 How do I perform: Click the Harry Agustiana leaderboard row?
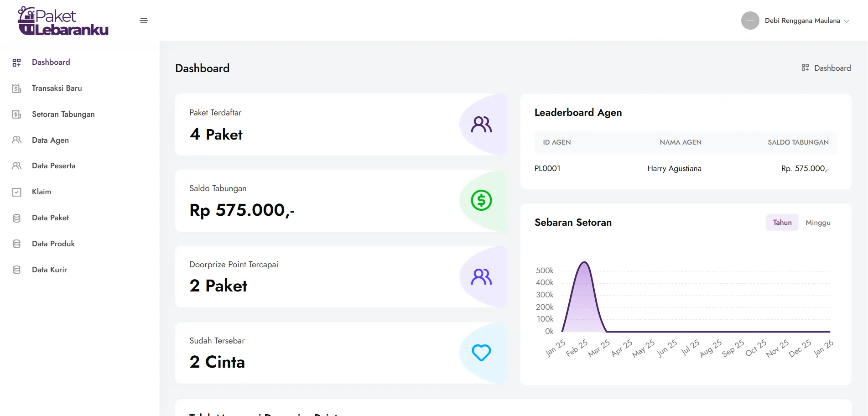click(674, 169)
